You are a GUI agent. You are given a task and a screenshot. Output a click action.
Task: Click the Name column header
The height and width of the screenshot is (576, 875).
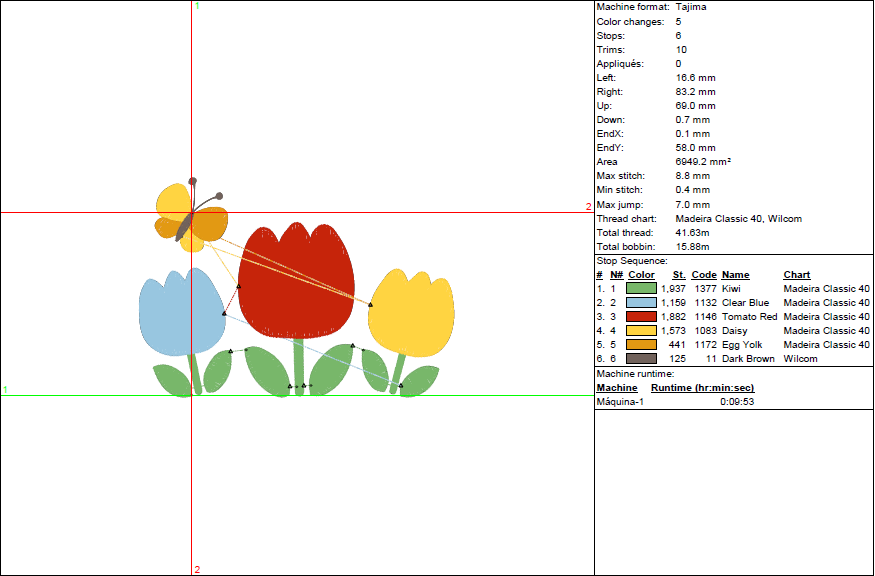(x=735, y=275)
